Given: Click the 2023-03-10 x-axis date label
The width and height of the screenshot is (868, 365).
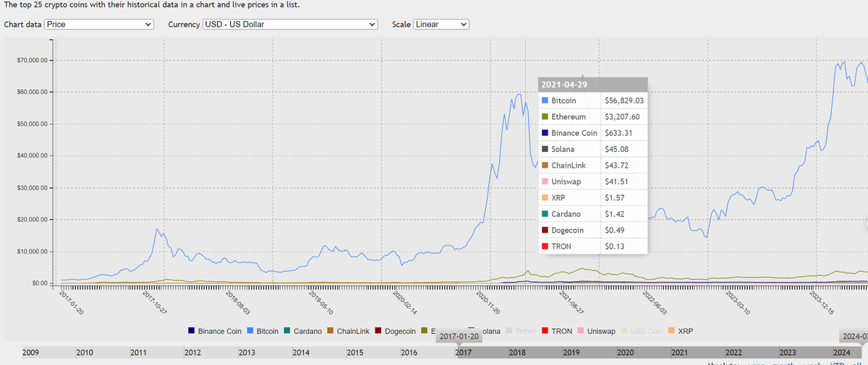Looking at the screenshot, I should tap(736, 303).
